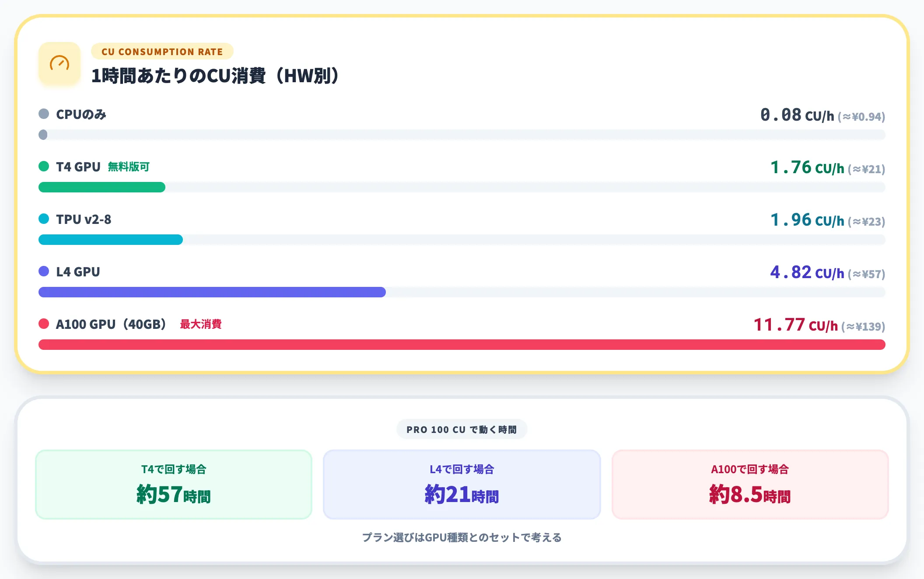
Task: Click the 約21時間 value
Action: pos(462,495)
